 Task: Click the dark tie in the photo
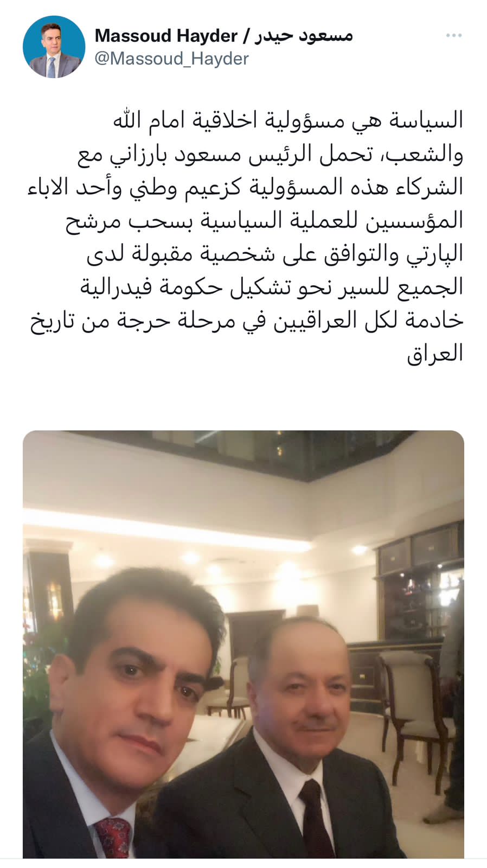(x=316, y=820)
